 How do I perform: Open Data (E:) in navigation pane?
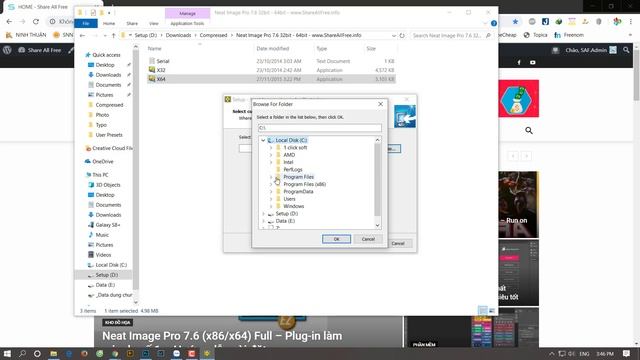coord(105,285)
